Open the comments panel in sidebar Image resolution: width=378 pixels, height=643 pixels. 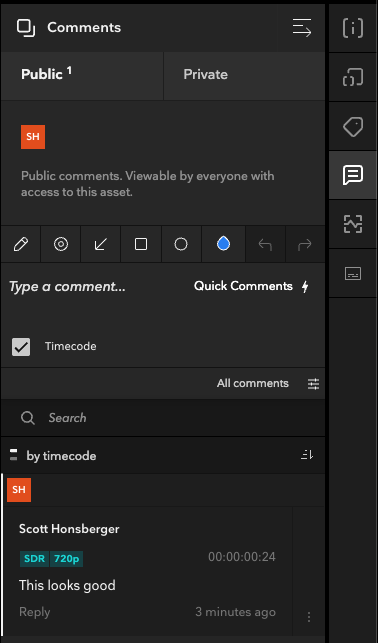[x=353, y=176]
